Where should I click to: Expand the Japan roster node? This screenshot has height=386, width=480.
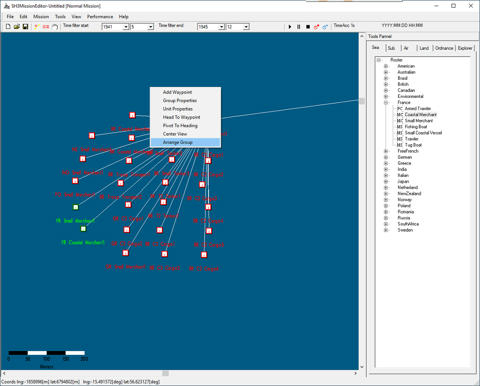pos(386,181)
